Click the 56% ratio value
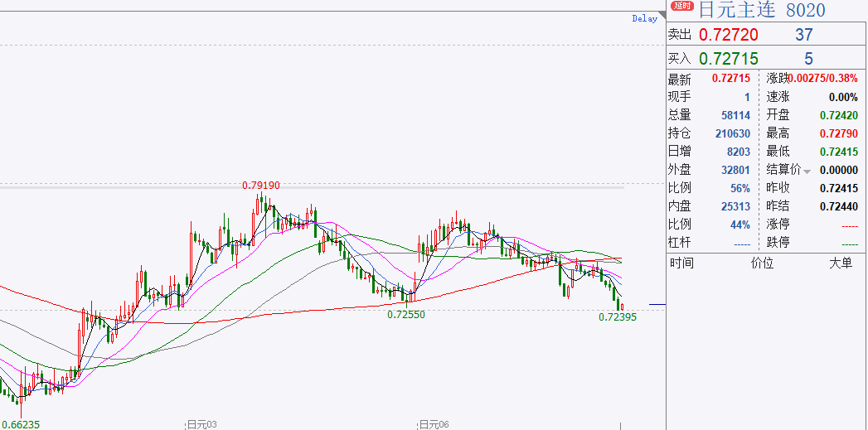This screenshot has width=868, height=430. point(740,188)
